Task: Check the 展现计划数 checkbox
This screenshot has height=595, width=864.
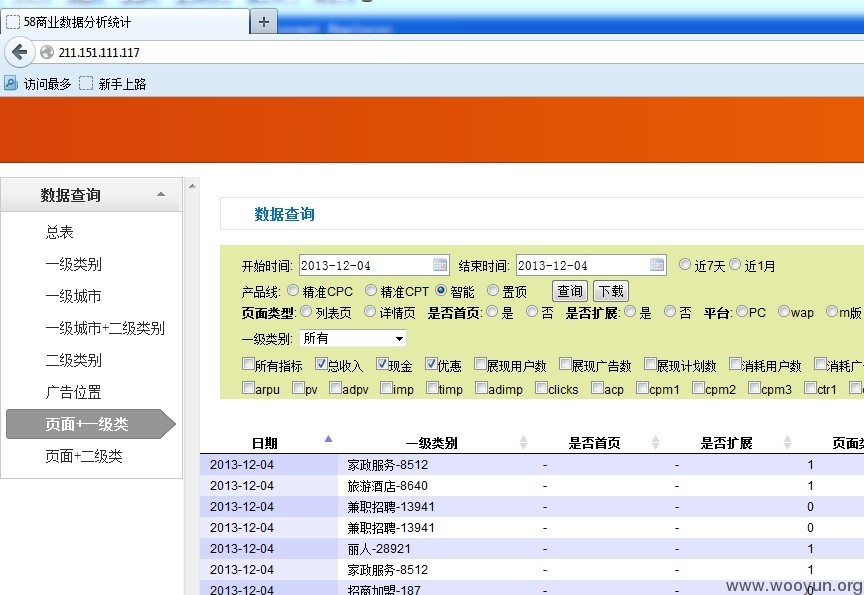Action: [650, 364]
